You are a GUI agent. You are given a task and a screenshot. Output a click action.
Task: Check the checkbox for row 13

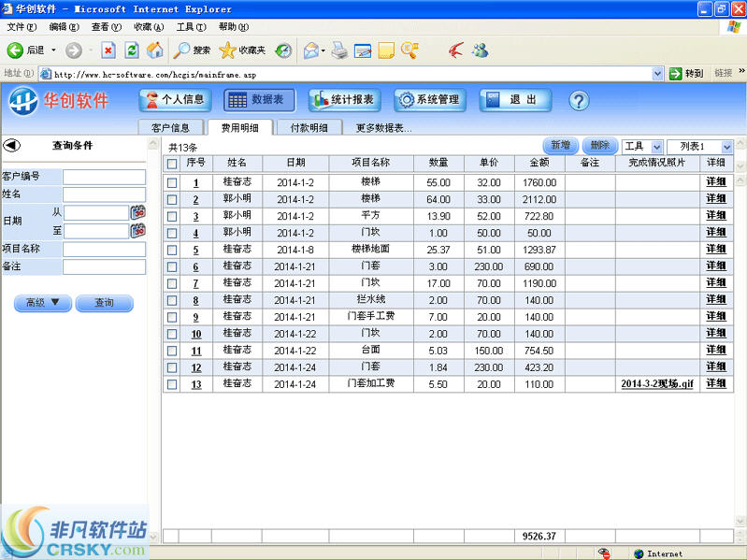pos(172,384)
